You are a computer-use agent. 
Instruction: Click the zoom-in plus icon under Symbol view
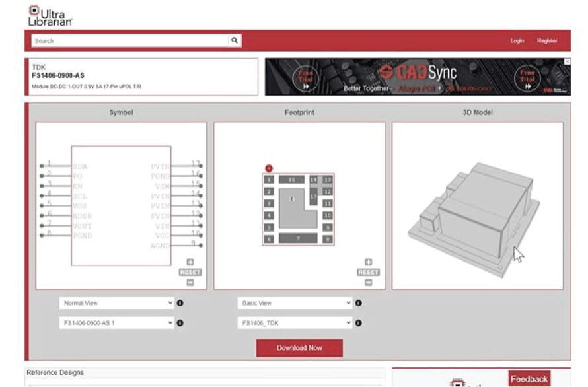pyautogui.click(x=190, y=260)
